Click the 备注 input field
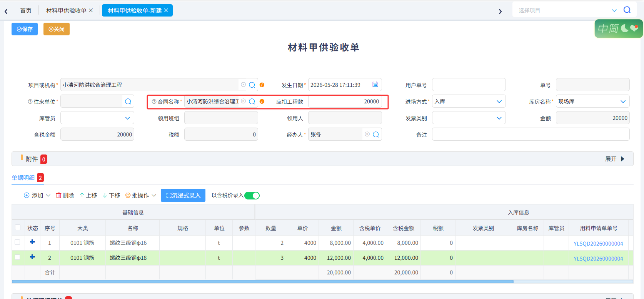Screen dimensions: 644x299 pos(531,135)
